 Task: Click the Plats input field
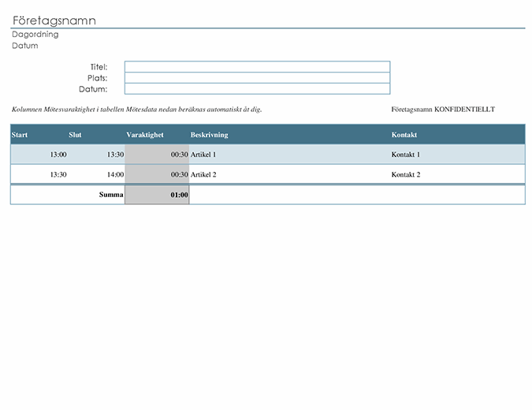pyautogui.click(x=257, y=78)
